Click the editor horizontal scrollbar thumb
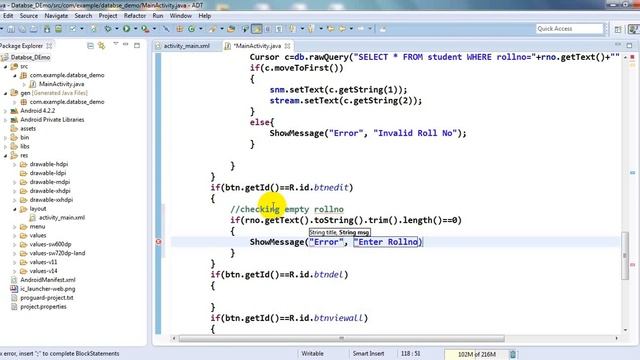640x360 pixels. (342, 338)
